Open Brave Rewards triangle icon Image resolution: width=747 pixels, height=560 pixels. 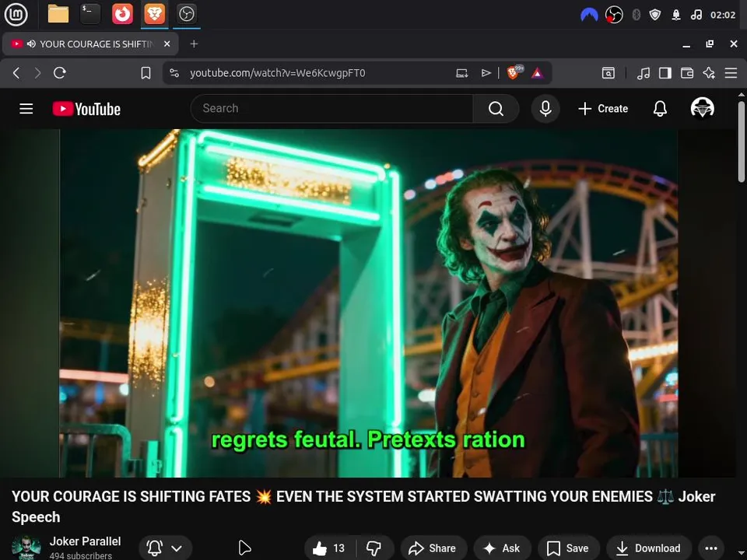(x=538, y=73)
